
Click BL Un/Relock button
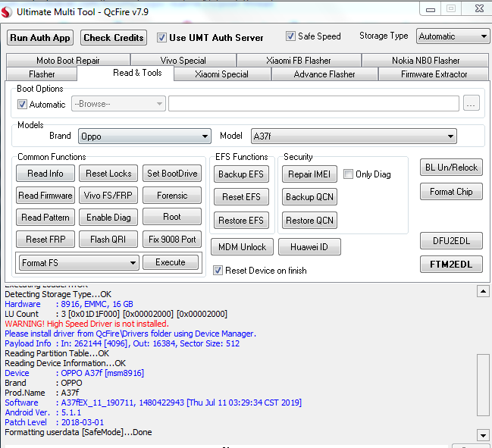pyautogui.click(x=451, y=168)
